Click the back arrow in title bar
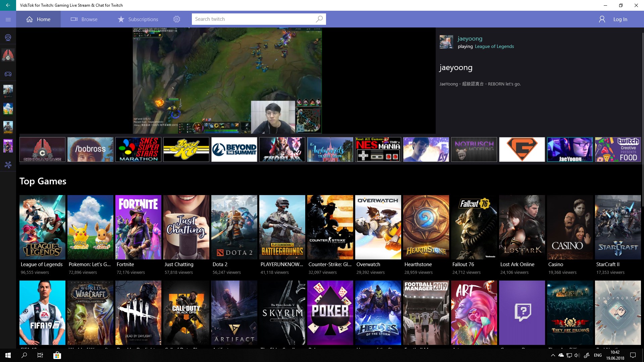 click(x=8, y=5)
